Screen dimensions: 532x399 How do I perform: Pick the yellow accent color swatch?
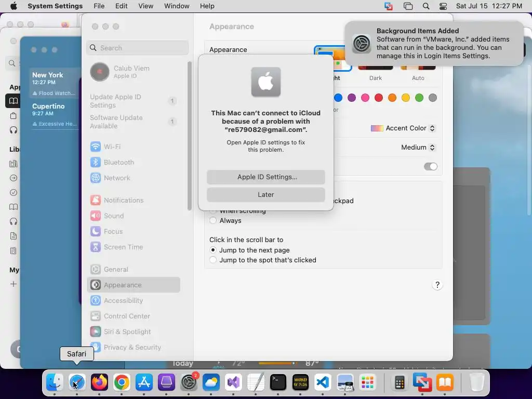(405, 98)
